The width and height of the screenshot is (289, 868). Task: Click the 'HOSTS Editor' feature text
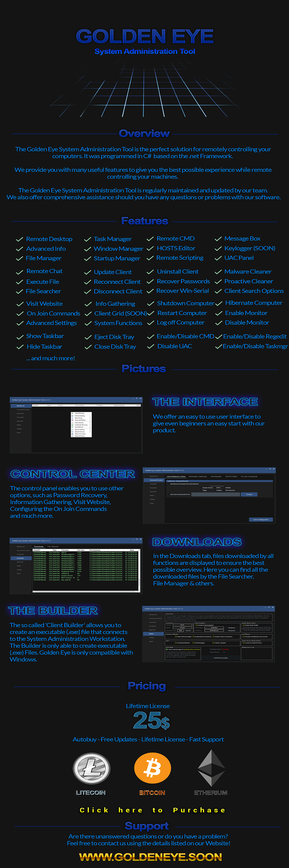pos(176,248)
